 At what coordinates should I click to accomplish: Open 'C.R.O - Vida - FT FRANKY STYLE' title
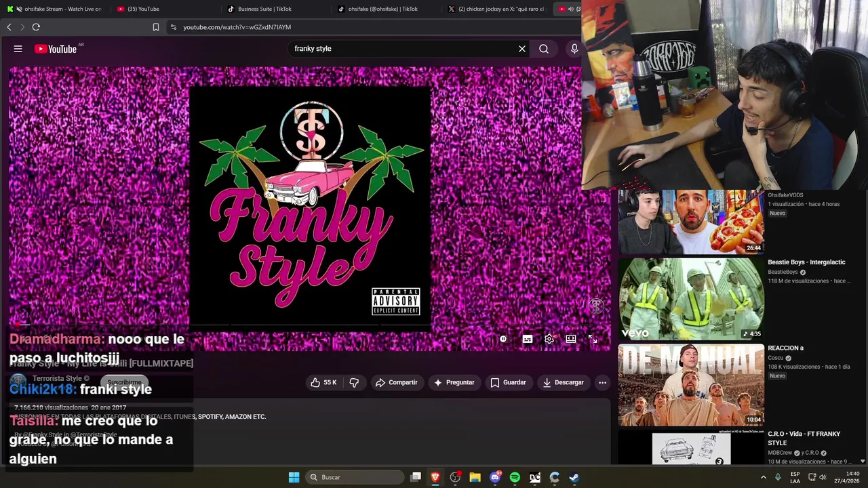point(804,438)
